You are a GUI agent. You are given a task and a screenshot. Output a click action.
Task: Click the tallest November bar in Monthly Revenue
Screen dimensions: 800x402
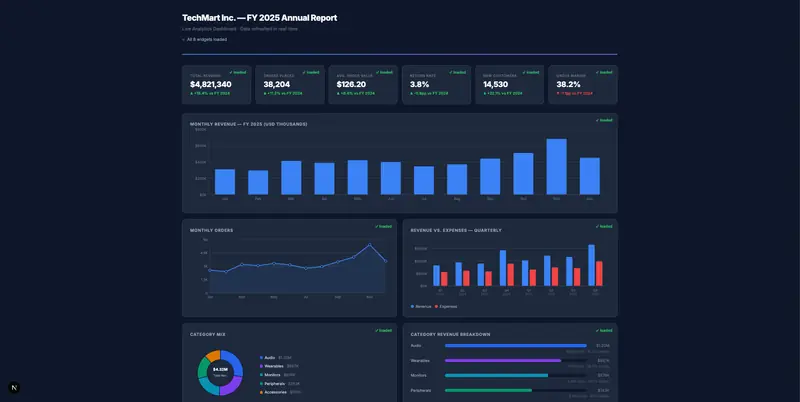click(x=556, y=166)
